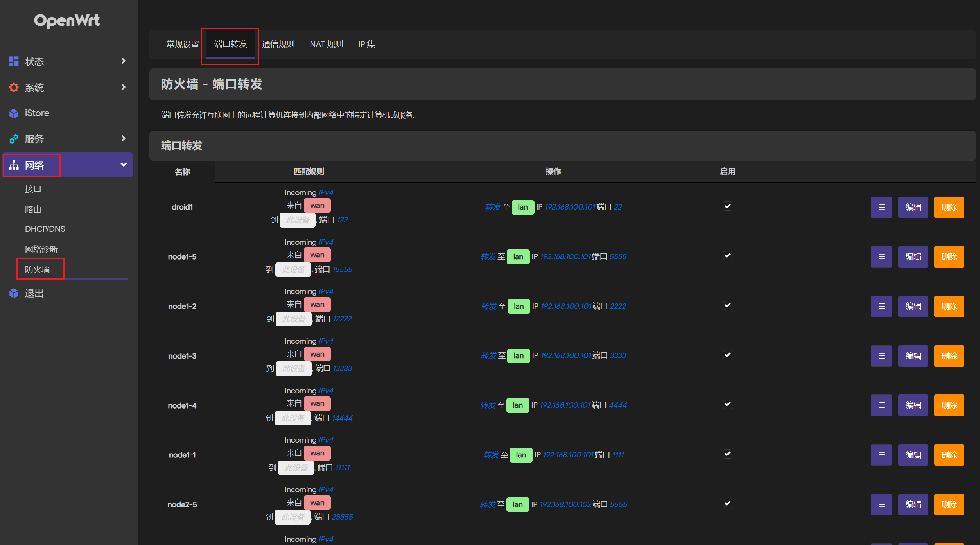Click 删除 button for node1-4

[x=949, y=405]
